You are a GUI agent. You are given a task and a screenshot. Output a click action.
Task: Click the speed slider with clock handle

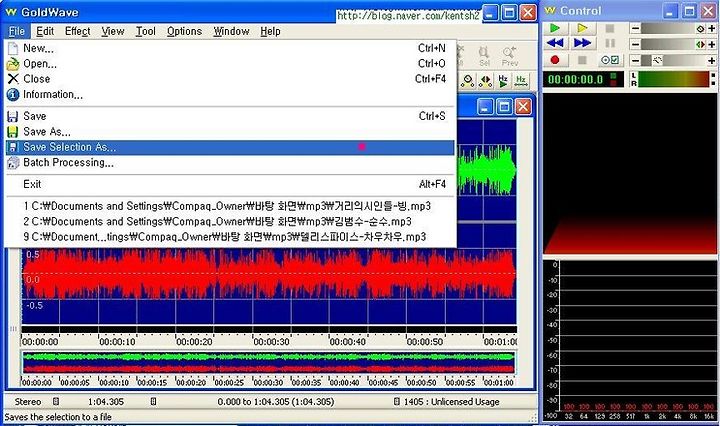[673, 60]
